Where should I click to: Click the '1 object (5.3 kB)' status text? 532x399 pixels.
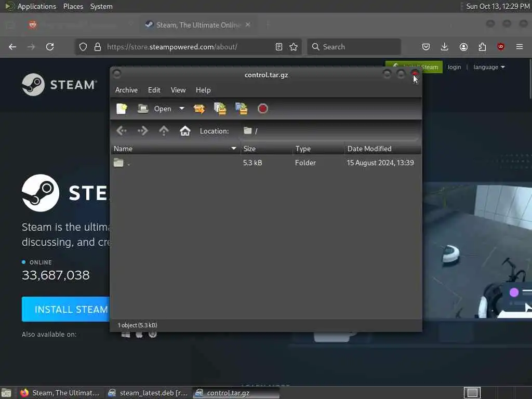pos(137,325)
